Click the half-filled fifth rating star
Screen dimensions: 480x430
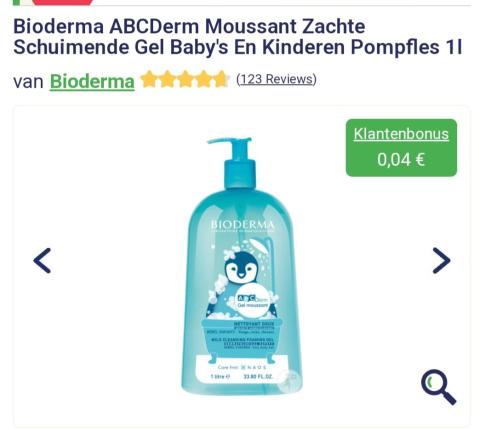(221, 79)
